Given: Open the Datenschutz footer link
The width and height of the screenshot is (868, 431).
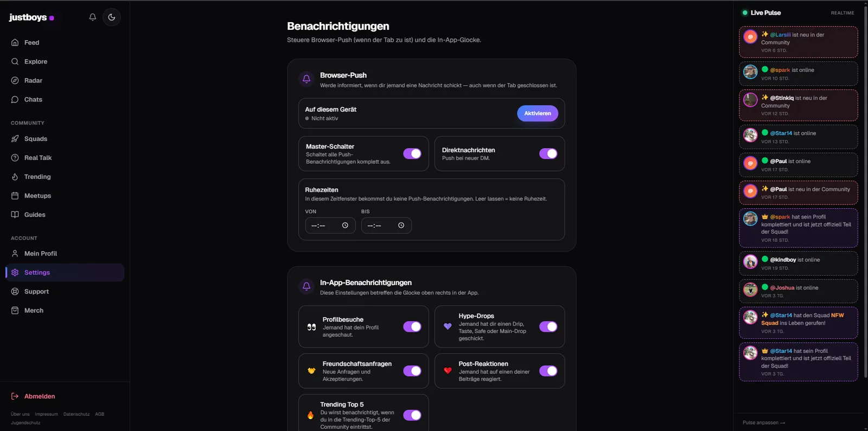Looking at the screenshot, I should (x=76, y=414).
